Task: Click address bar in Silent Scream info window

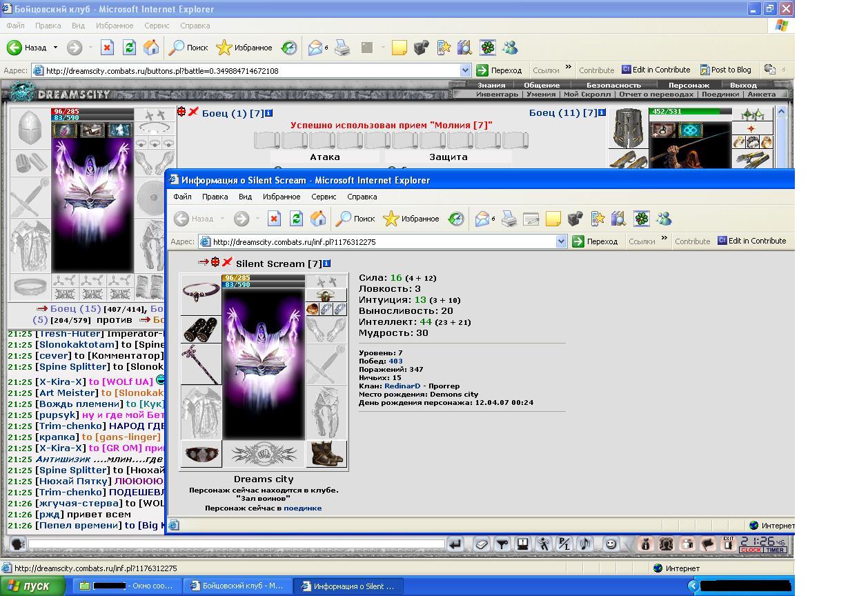Action: (x=383, y=241)
